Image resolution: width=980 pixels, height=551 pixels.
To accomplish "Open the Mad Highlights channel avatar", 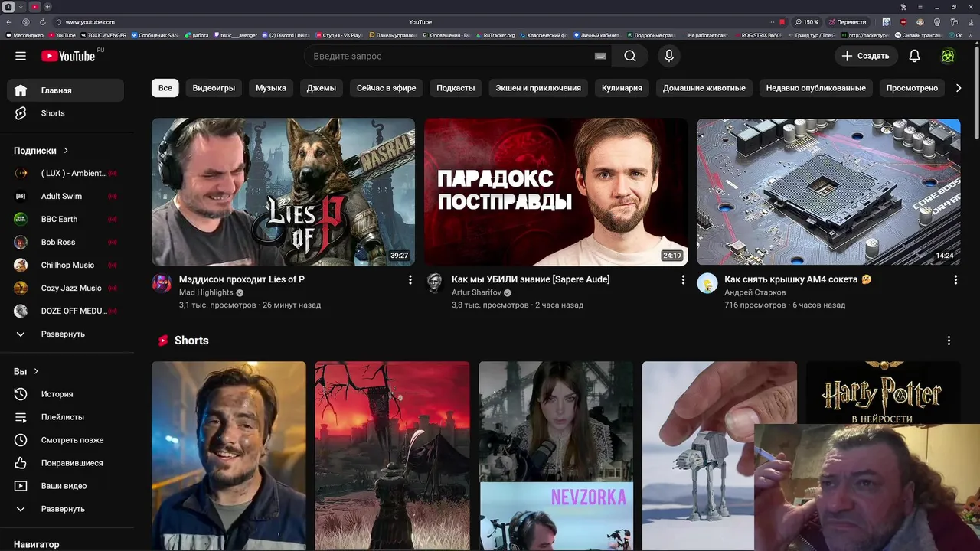I will (x=162, y=283).
